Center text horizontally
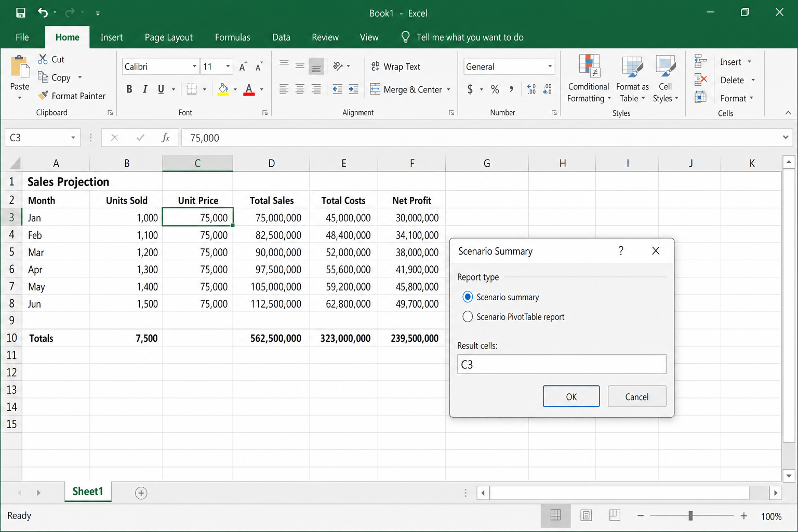The width and height of the screenshot is (798, 532). [300, 89]
